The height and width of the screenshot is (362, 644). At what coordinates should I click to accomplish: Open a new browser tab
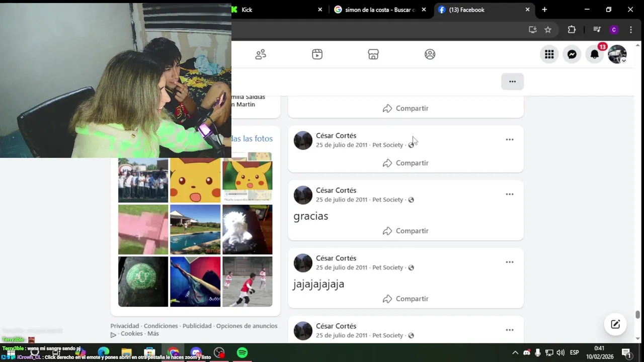click(544, 10)
